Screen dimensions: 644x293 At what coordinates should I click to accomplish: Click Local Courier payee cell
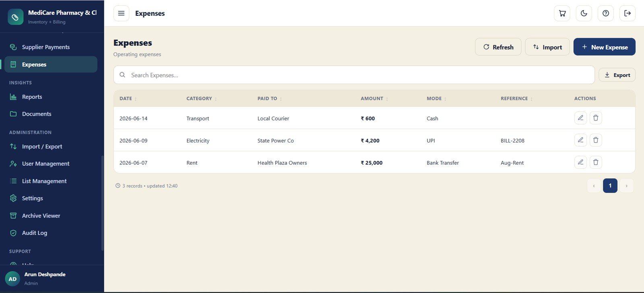click(x=273, y=118)
